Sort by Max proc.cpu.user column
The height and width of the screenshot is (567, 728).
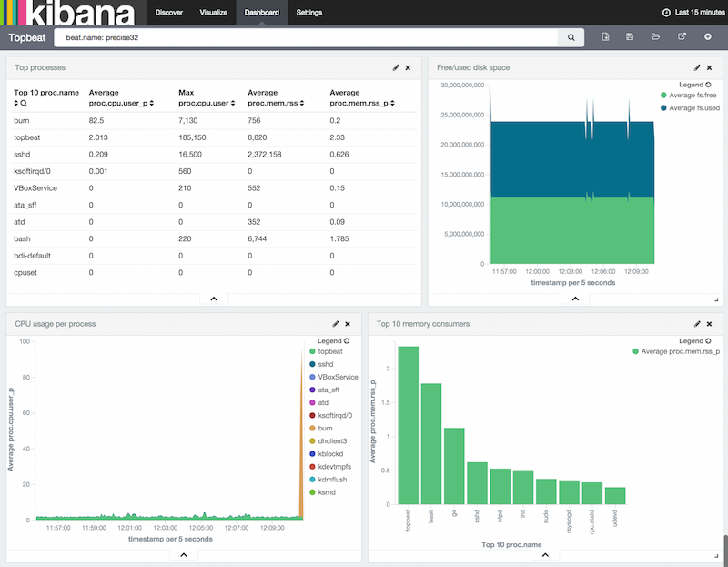(x=231, y=102)
